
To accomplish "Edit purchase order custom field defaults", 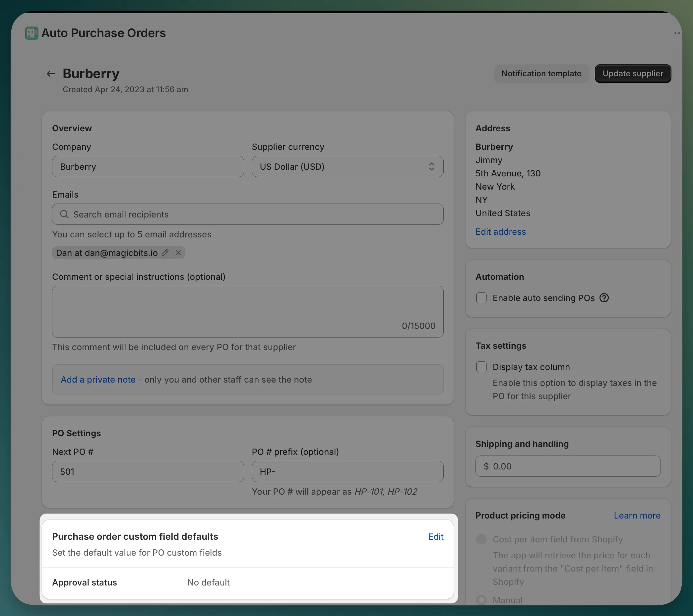I will point(436,537).
